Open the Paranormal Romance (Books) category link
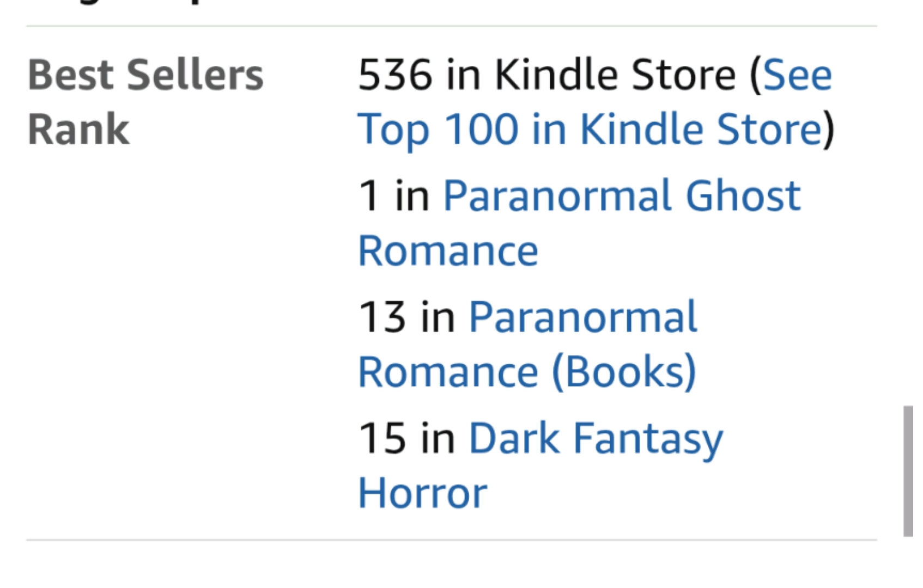This screenshot has width=923, height=588. point(582,317)
